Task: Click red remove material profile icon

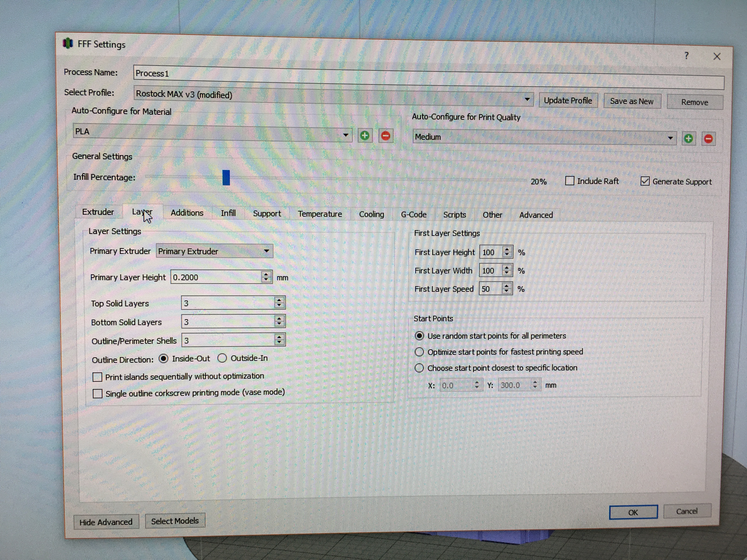Action: 385,136
